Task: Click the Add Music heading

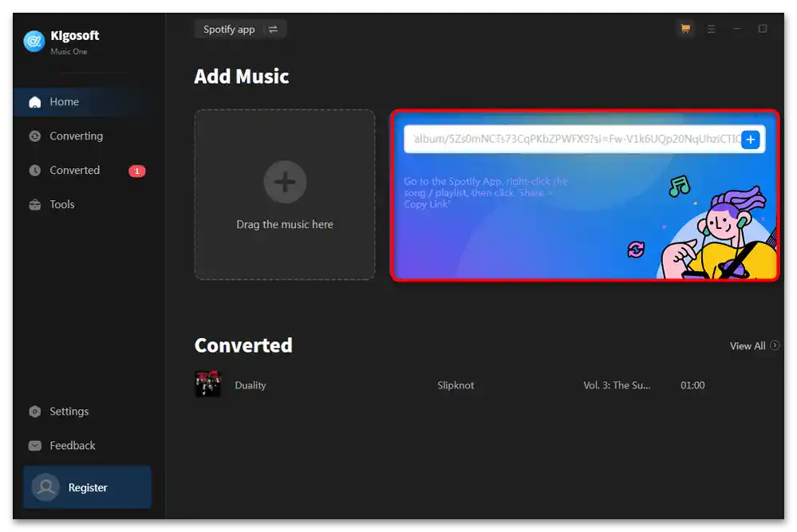Action: click(242, 77)
